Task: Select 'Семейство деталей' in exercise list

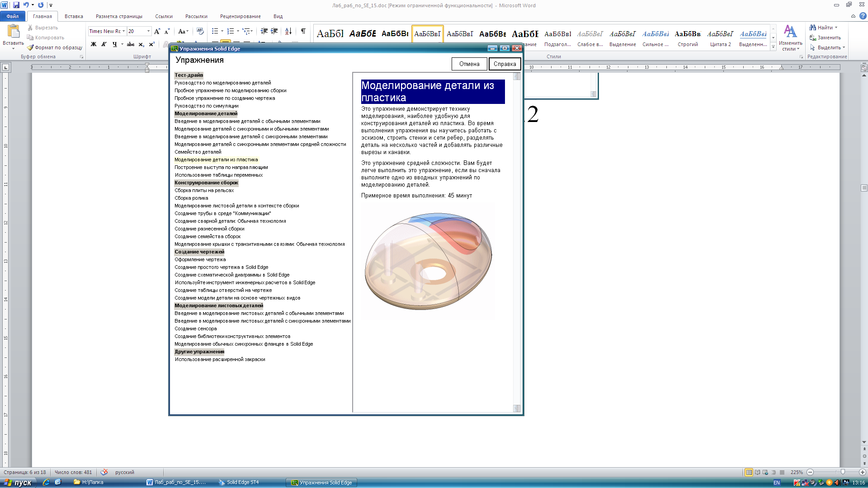Action: pyautogui.click(x=198, y=152)
